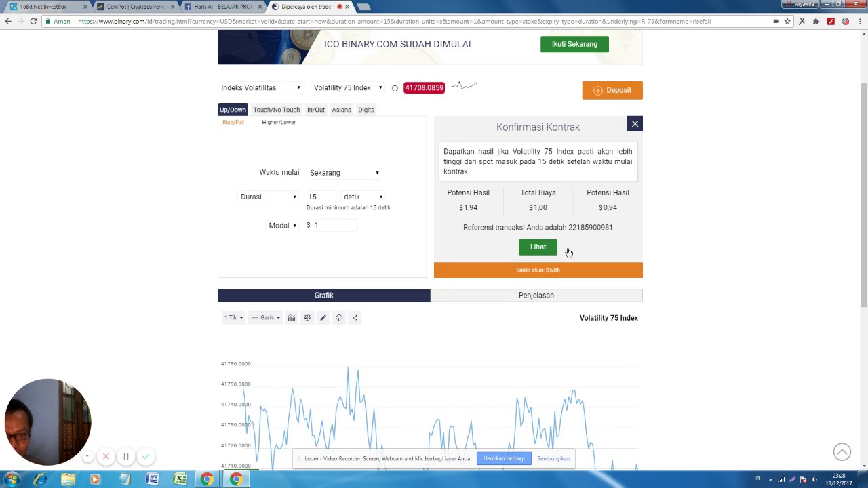
Task: Click the Modal amount input field
Action: click(x=335, y=225)
